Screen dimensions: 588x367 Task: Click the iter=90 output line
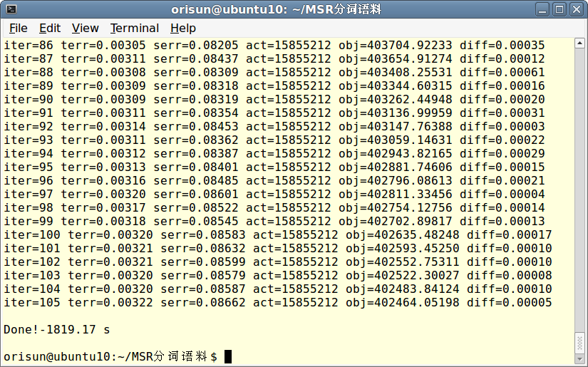tap(274, 99)
